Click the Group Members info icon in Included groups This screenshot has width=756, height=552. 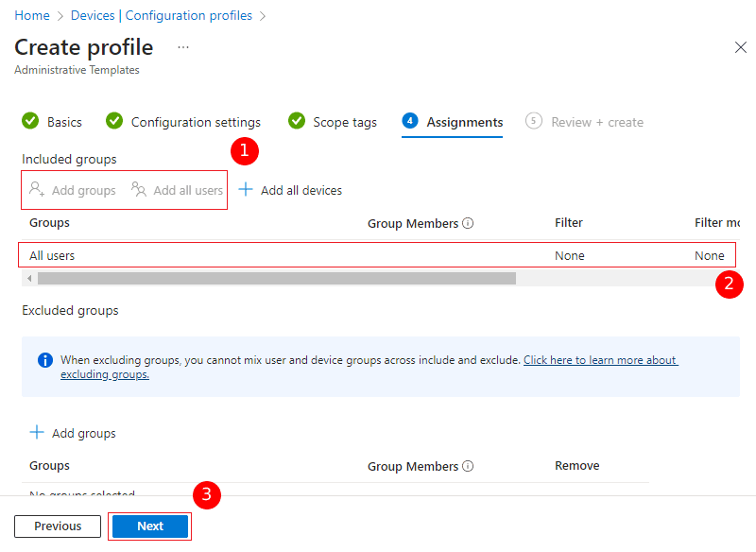(x=468, y=224)
